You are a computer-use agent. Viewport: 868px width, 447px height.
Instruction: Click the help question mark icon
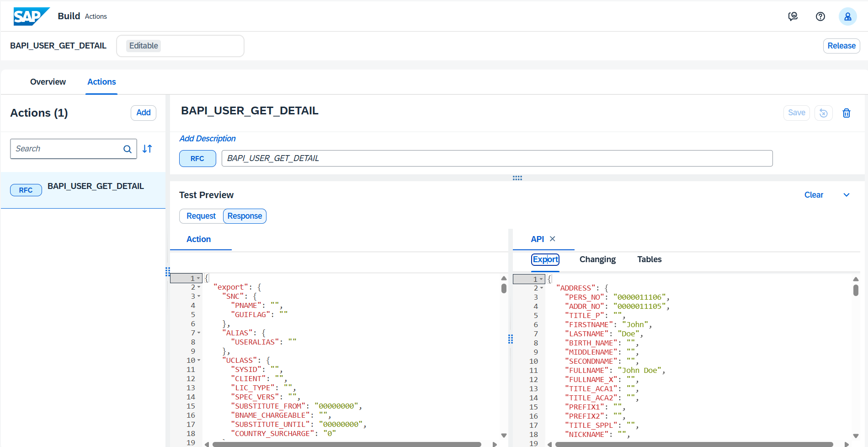coord(820,16)
